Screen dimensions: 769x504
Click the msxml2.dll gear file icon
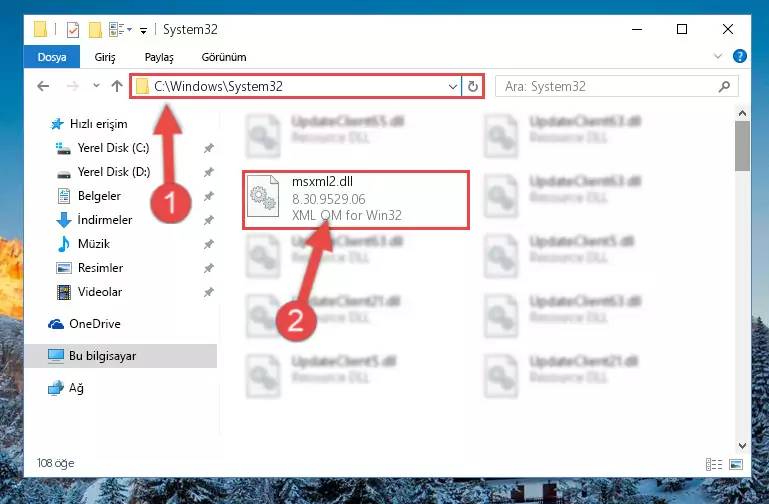tap(263, 197)
